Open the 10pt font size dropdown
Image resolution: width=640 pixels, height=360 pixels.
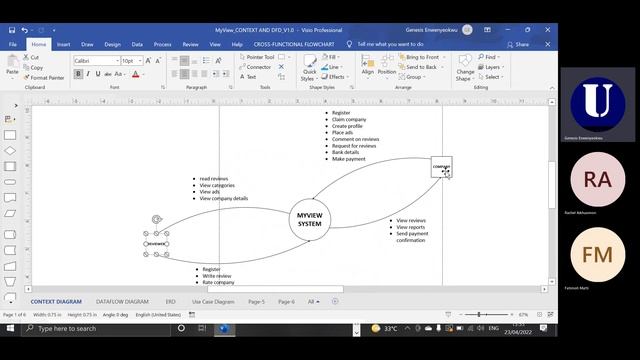point(140,60)
